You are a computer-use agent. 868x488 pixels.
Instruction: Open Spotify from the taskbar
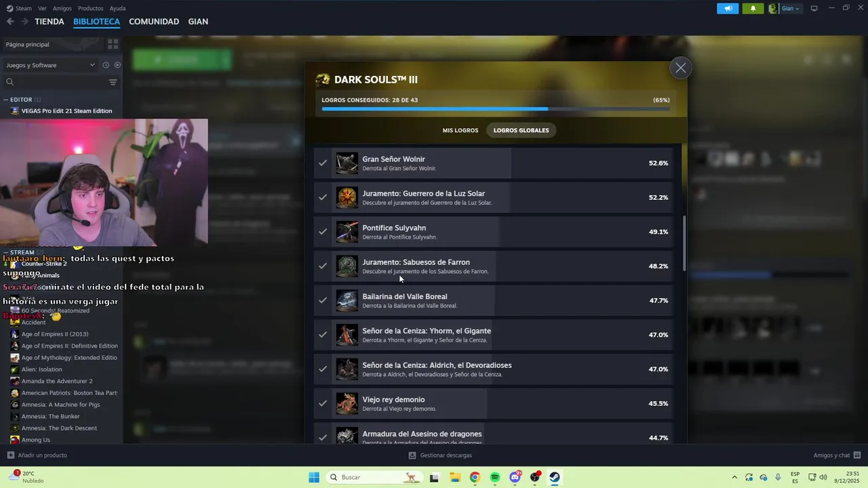pos(495,477)
